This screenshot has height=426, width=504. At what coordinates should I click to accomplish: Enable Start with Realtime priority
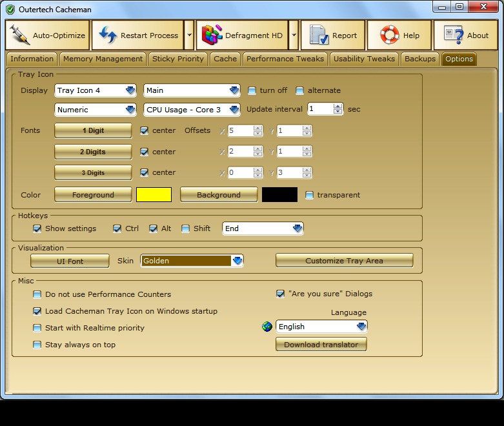[37, 328]
